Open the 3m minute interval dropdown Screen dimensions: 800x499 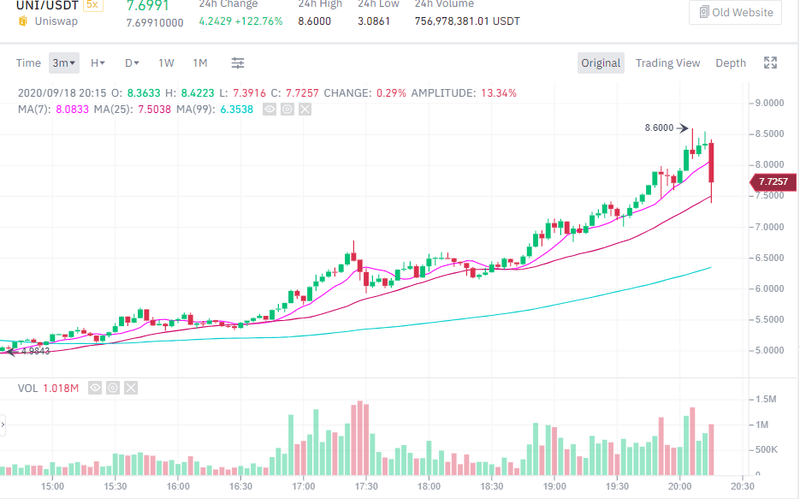(64, 63)
